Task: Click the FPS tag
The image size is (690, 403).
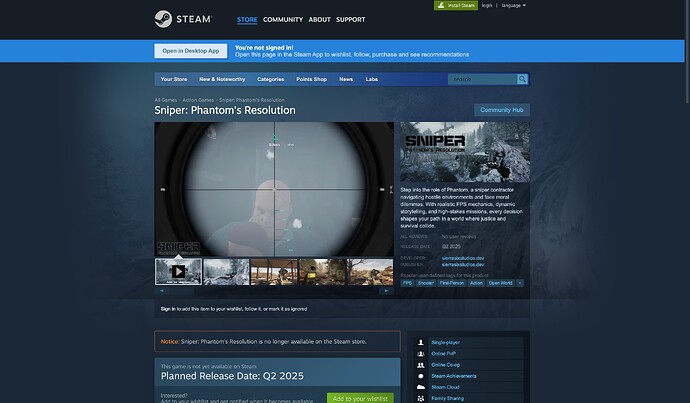Action: [407, 283]
